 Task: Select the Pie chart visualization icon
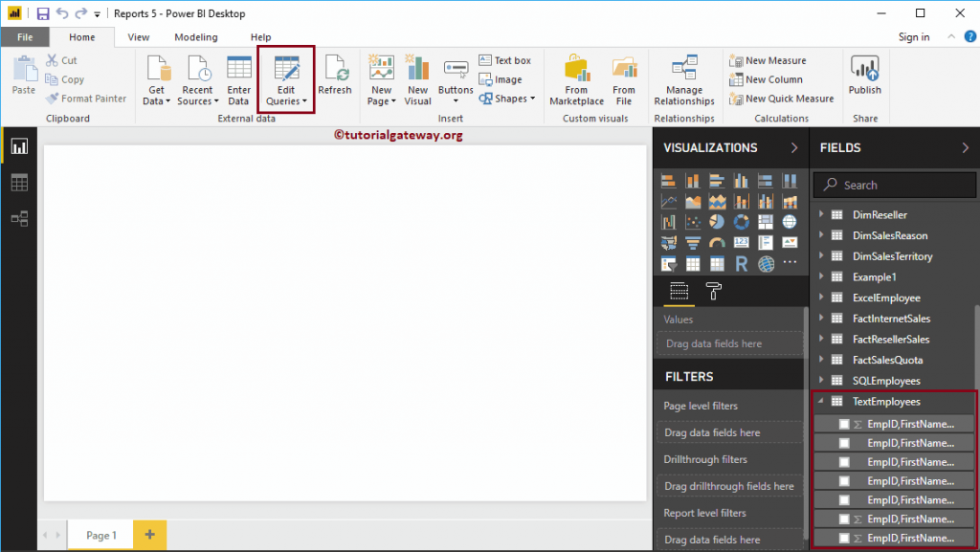click(717, 221)
